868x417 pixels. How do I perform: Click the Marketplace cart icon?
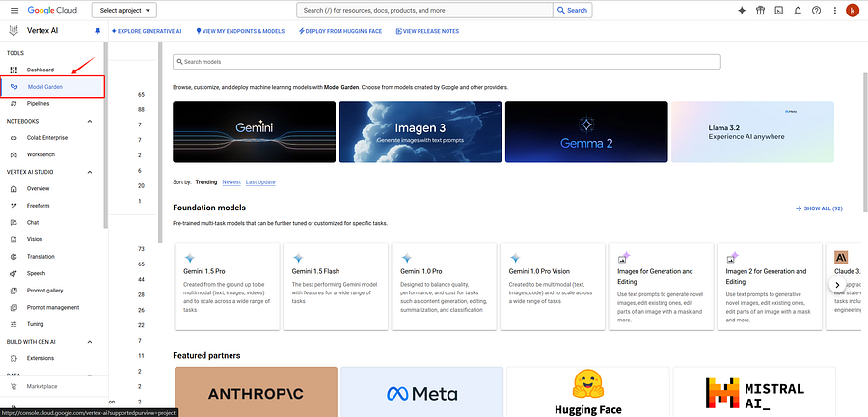(14, 386)
